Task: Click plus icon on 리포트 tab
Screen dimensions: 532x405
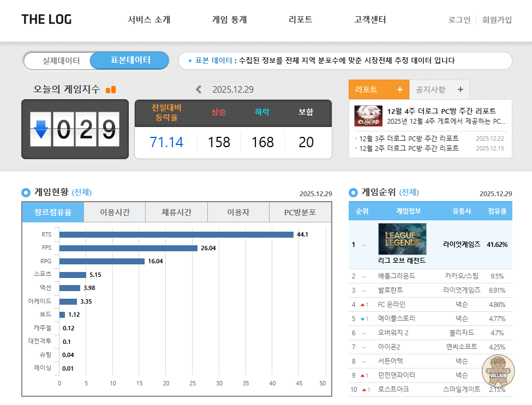Action: [x=399, y=89]
